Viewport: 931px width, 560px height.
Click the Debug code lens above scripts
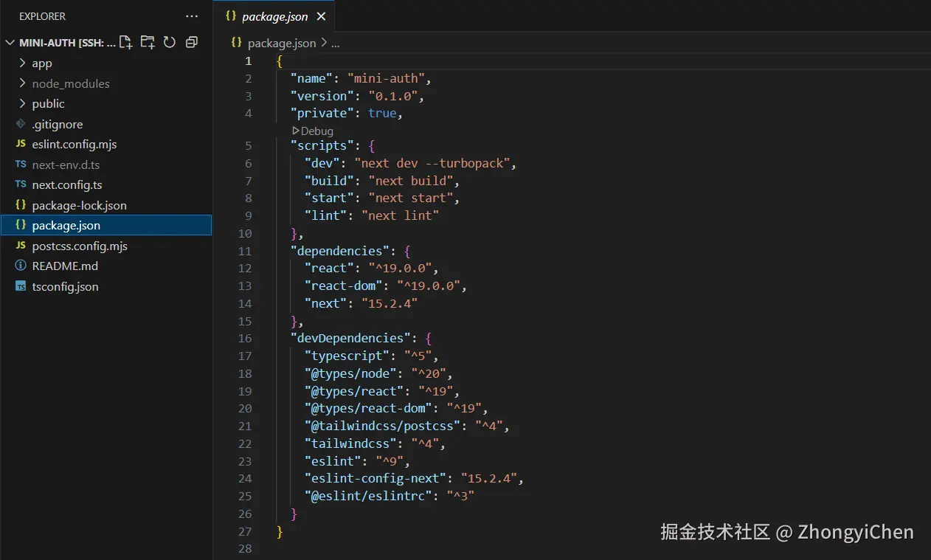(313, 131)
